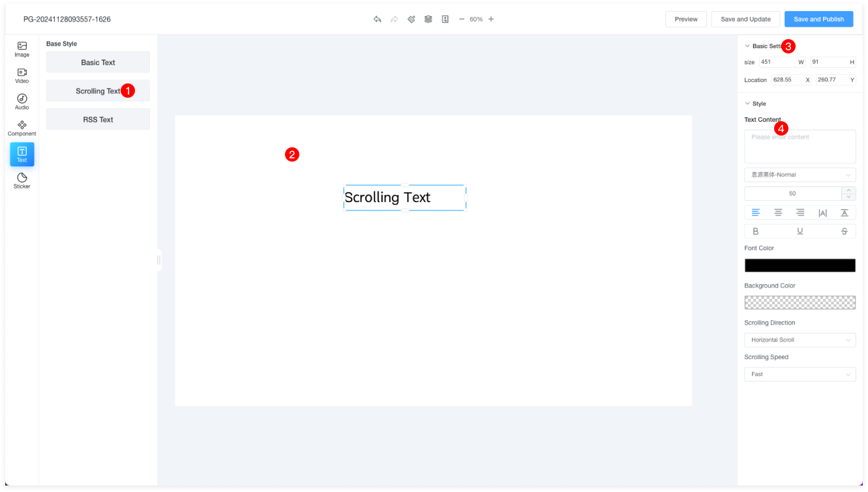Image resolution: width=868 pixels, height=492 pixels.
Task: Open the font family dropdown
Action: [800, 175]
